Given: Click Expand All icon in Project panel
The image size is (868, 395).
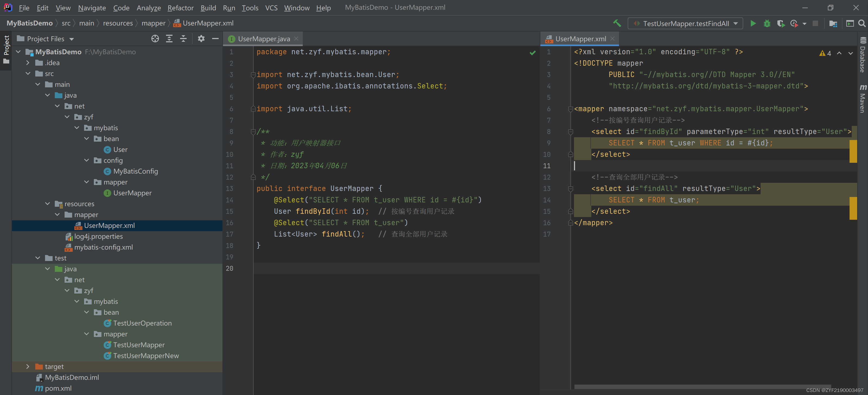Looking at the screenshot, I should (169, 39).
